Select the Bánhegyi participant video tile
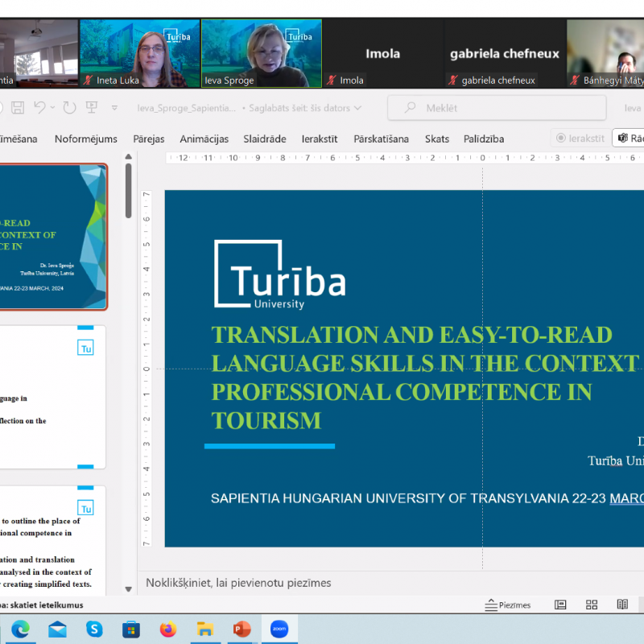This screenshot has height=644, width=644. [605, 53]
